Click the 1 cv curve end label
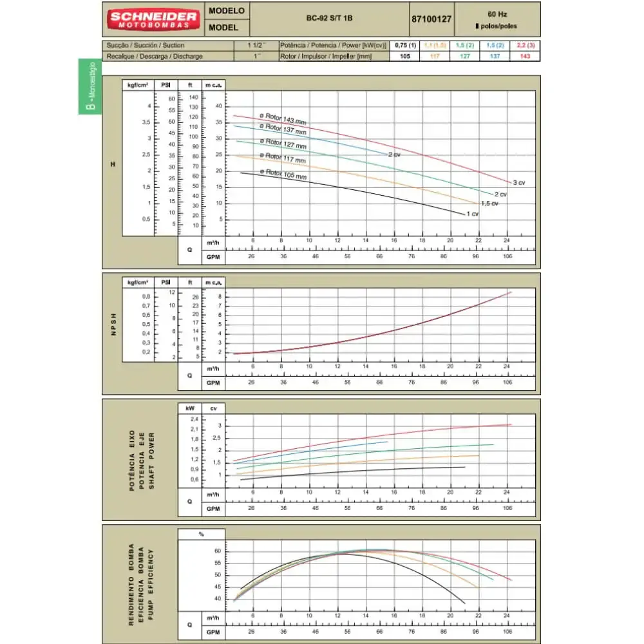 [472, 214]
